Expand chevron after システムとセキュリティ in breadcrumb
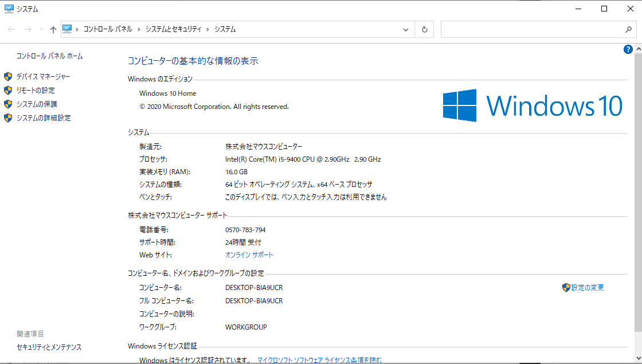642x364 pixels. [208, 29]
